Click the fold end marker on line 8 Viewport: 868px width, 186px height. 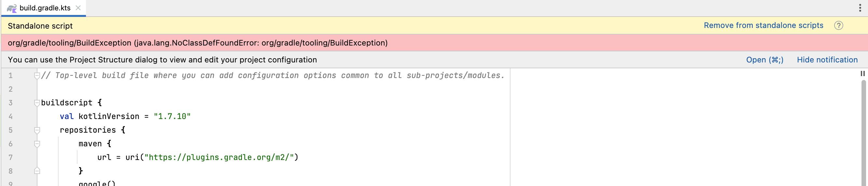(x=37, y=171)
